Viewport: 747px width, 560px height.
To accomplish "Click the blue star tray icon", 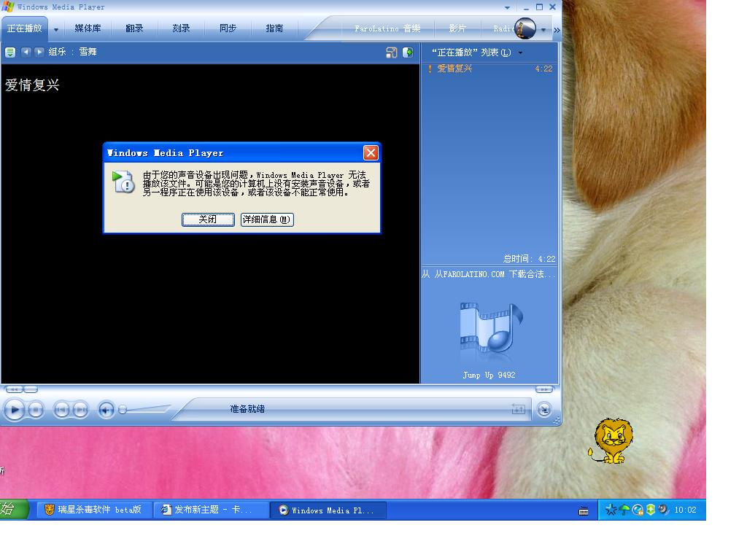I will [611, 510].
